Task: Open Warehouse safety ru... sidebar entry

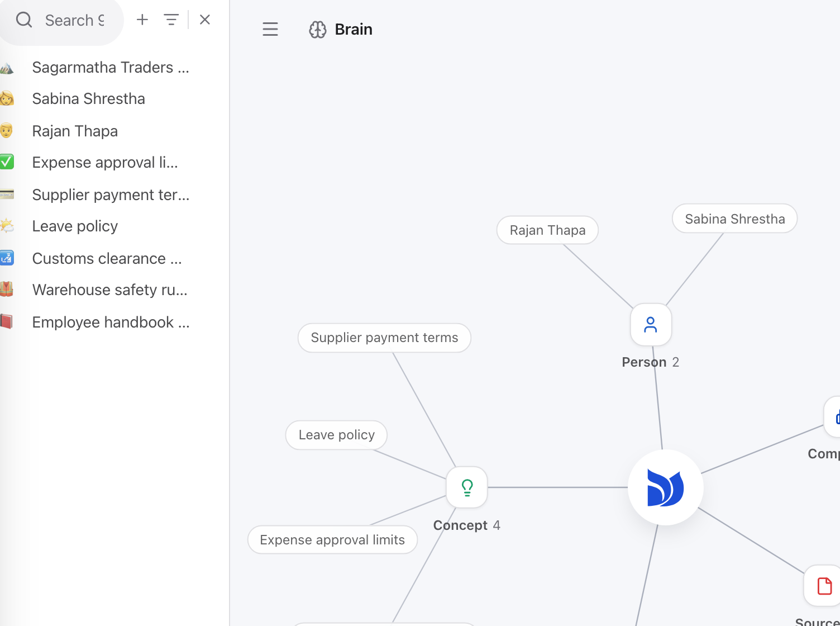Action: (109, 290)
